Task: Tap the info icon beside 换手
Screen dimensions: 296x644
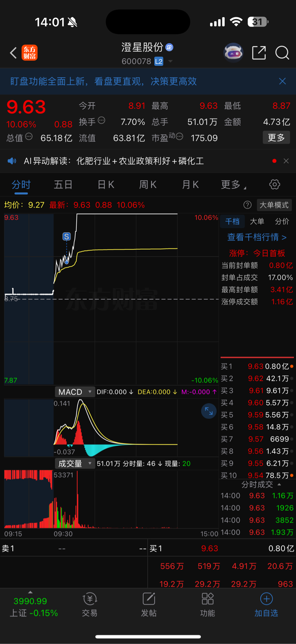Action: tap(101, 120)
